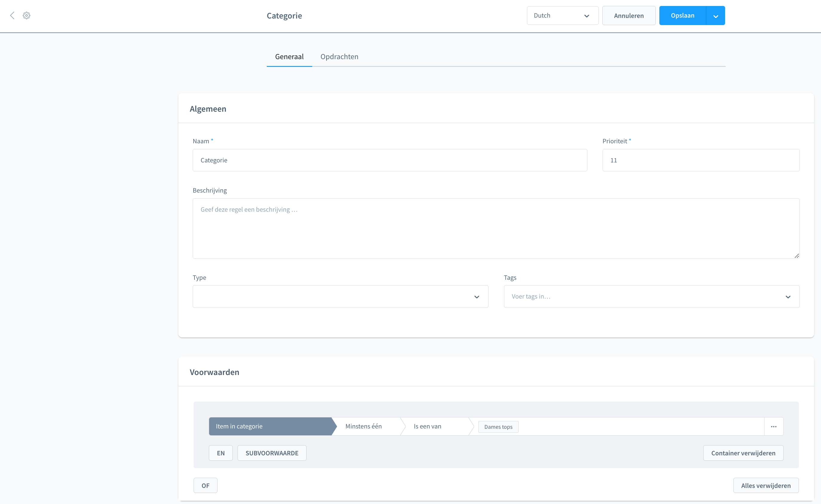Click the back arrow icon
Image resolution: width=821 pixels, height=504 pixels.
coord(12,15)
